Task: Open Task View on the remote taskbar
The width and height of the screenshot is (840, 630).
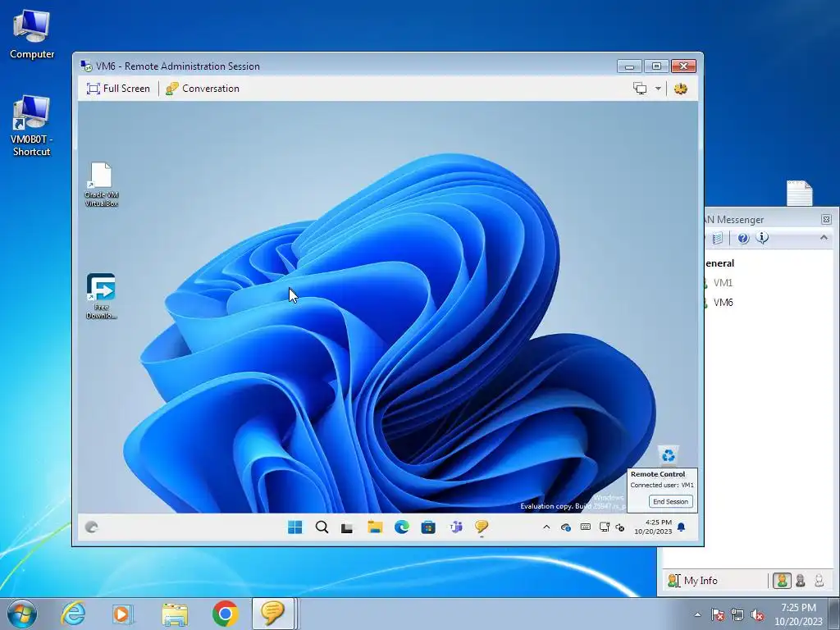Action: 347,527
